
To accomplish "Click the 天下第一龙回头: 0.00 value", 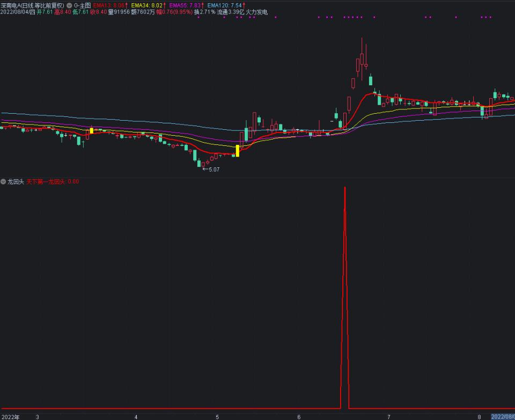I will point(53,182).
